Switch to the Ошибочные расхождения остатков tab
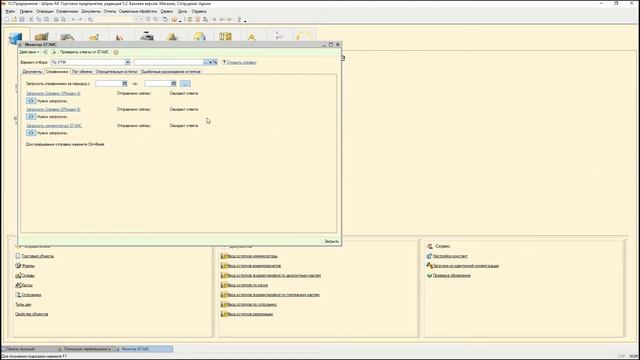The image size is (640, 360). (x=171, y=71)
